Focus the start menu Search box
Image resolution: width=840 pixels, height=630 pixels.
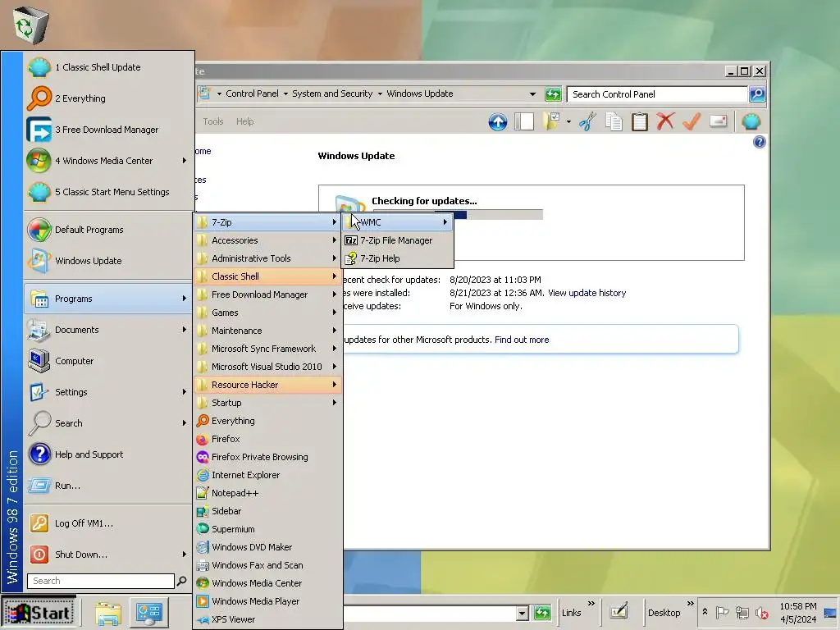click(101, 581)
